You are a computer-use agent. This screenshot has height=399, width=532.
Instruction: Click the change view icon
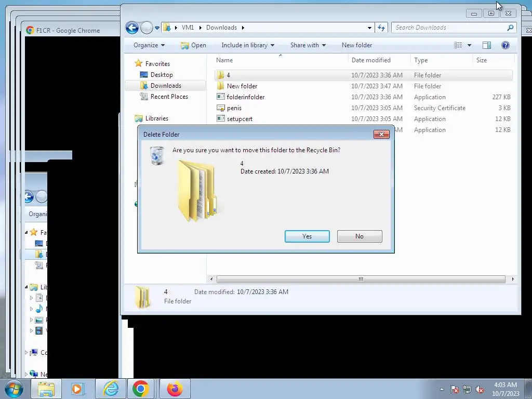pyautogui.click(x=458, y=45)
